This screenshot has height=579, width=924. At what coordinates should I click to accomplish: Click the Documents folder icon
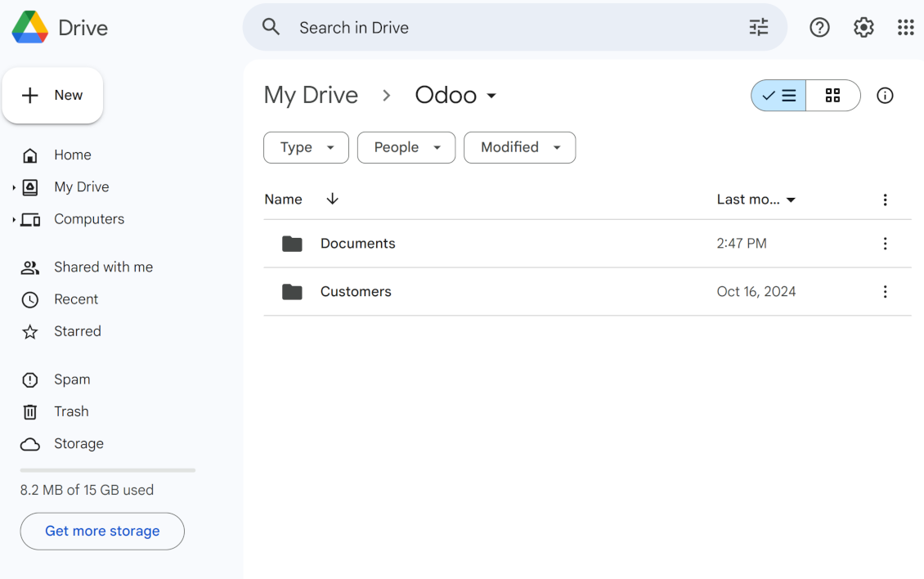[x=292, y=244]
